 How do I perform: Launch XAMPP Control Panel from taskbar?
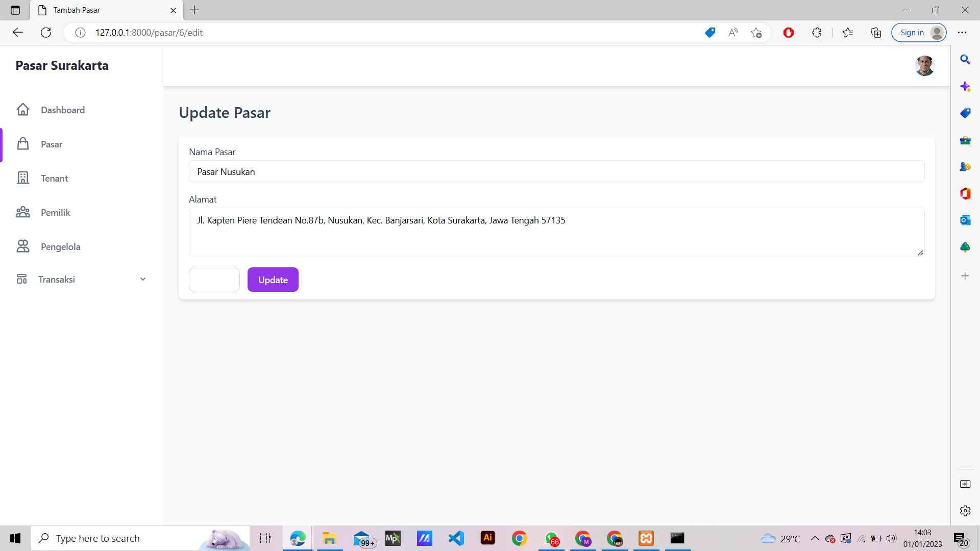click(646, 538)
